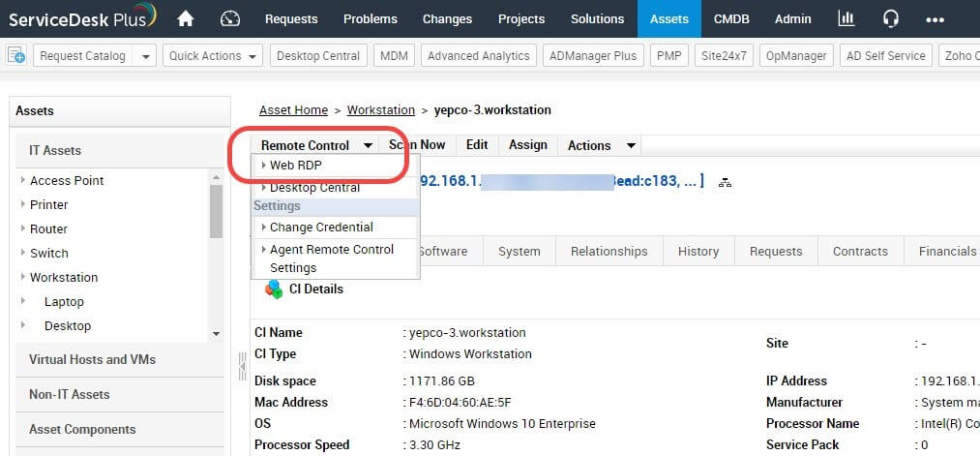Open ADManager Plus

[x=593, y=56]
